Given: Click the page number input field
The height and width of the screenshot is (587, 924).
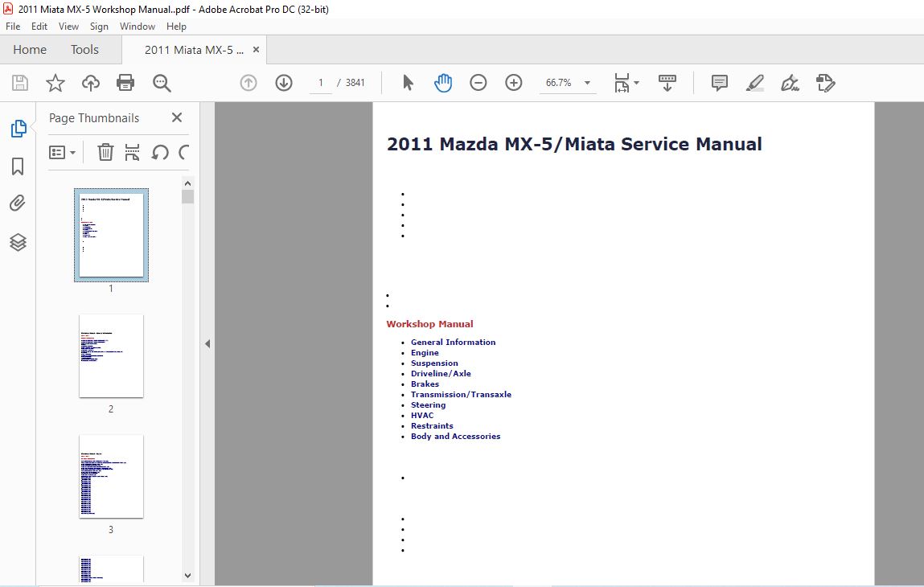Looking at the screenshot, I should tap(321, 83).
